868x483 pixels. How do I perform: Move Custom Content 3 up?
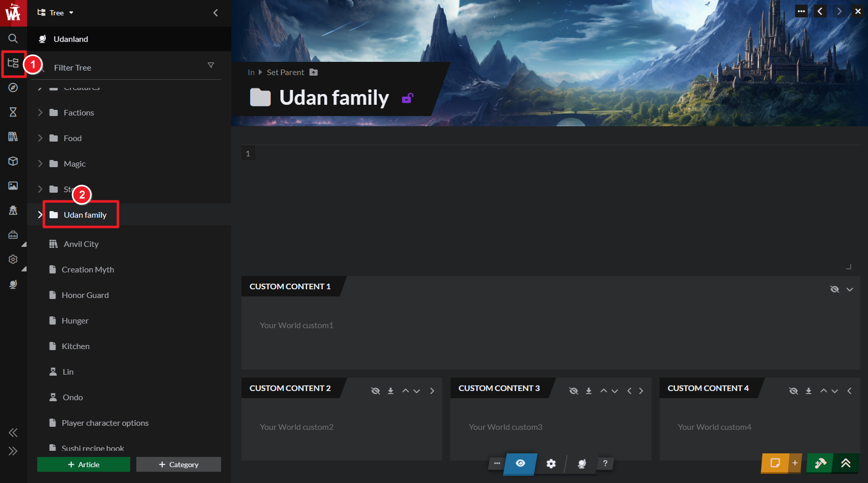(604, 391)
